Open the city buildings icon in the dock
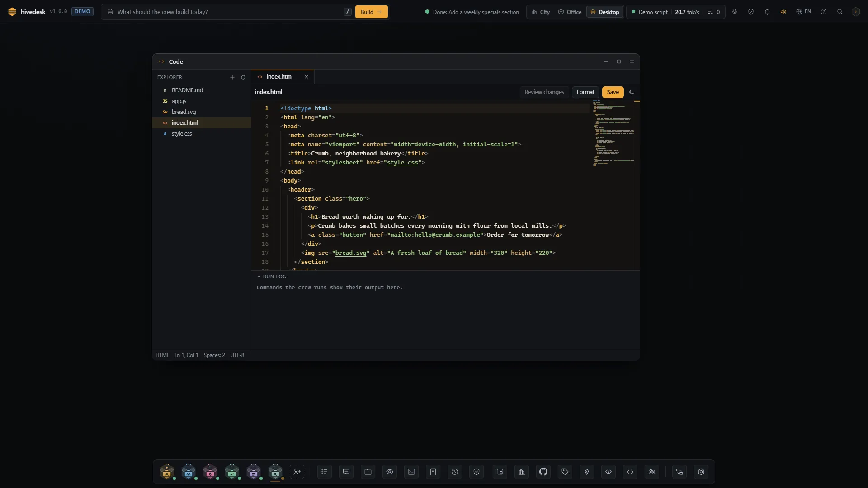The height and width of the screenshot is (488, 868). click(x=522, y=472)
